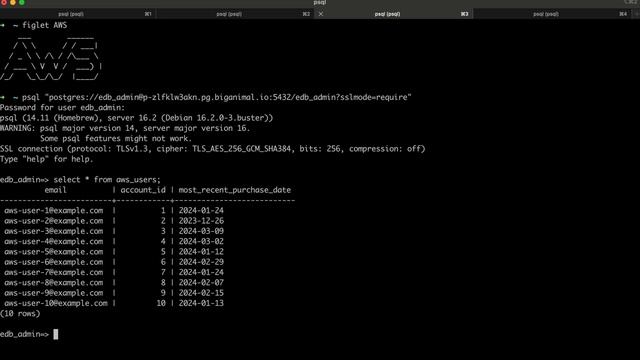The height and width of the screenshot is (360, 640).
Task: Click email cell aws-user-4@example.com
Action: click(53, 241)
